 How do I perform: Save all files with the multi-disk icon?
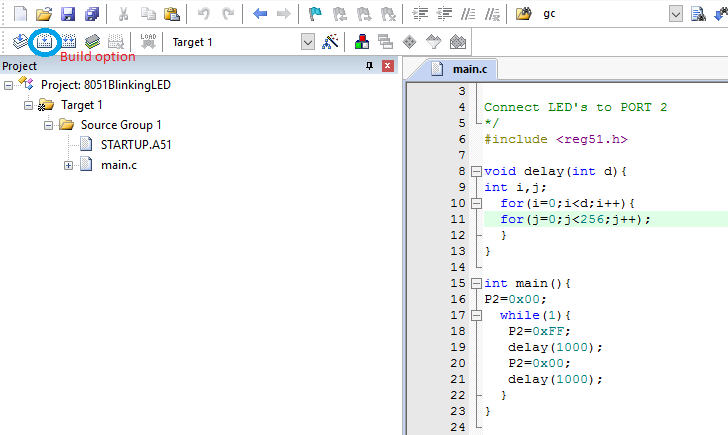[x=92, y=14]
